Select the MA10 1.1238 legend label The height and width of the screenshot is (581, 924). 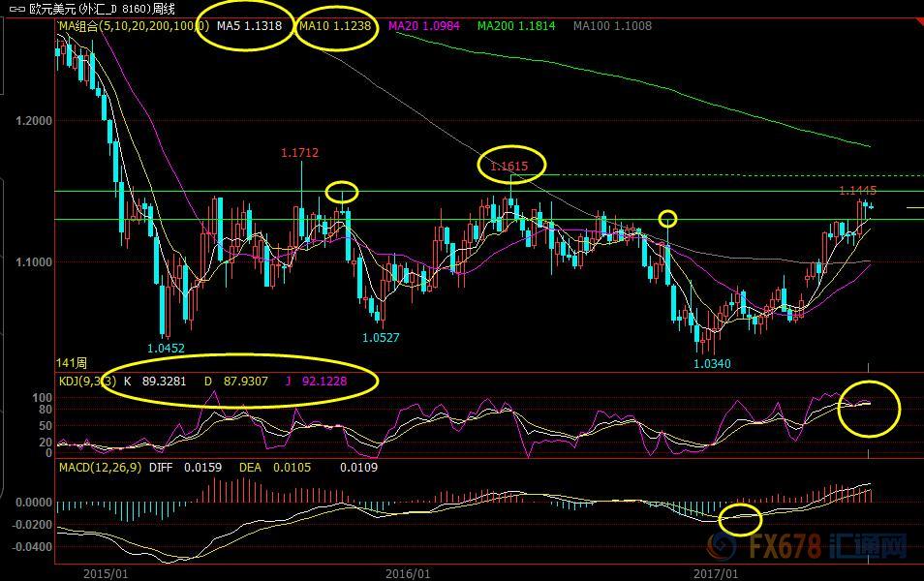(x=334, y=26)
